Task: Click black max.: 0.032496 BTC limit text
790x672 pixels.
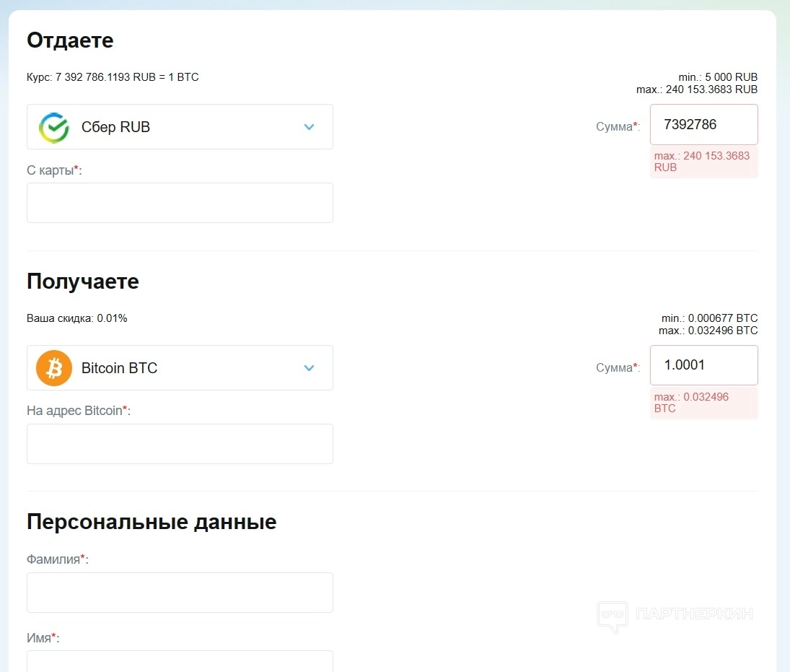Action: point(708,330)
